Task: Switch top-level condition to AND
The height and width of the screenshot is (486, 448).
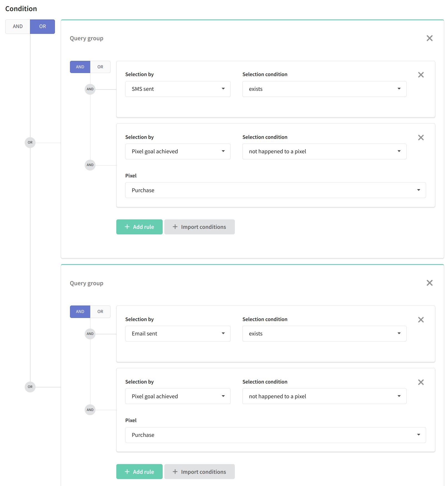Action: pos(18,26)
